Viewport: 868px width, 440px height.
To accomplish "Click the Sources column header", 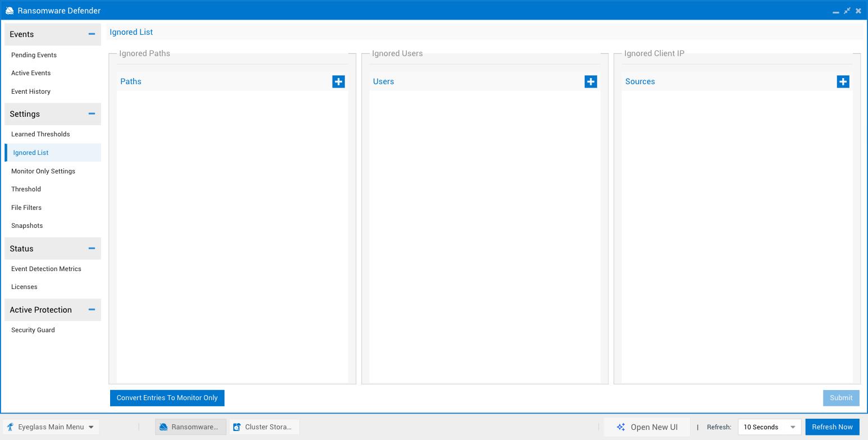I will pos(640,81).
